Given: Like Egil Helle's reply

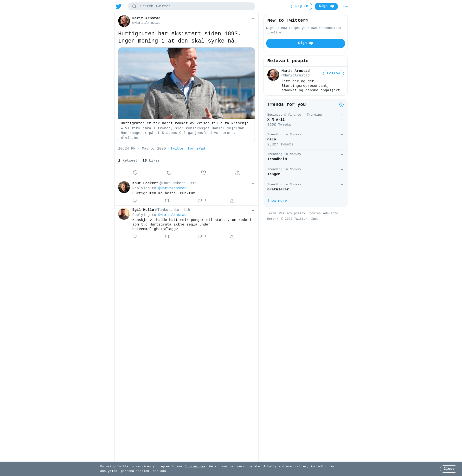Looking at the screenshot, I should coord(200,237).
